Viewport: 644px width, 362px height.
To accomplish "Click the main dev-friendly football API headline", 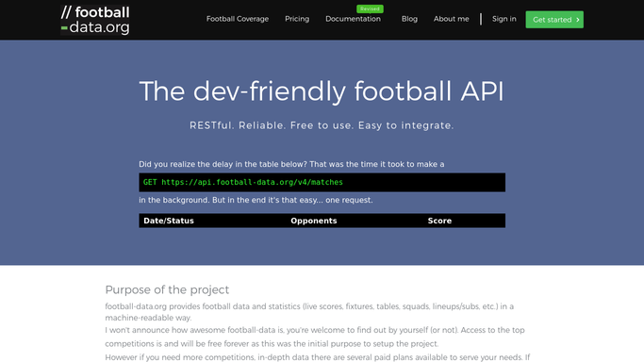I will [x=322, y=91].
